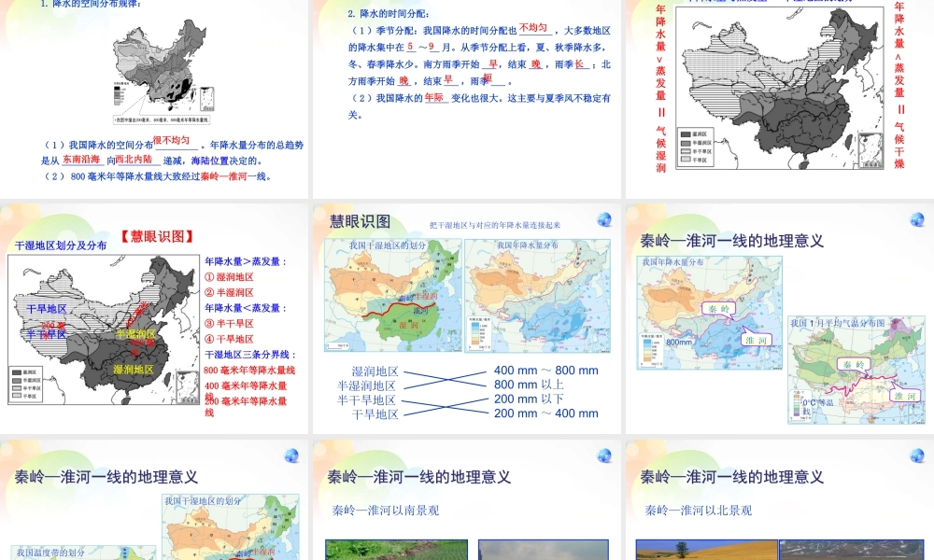Click the red answer 很不均匀

[x=172, y=140]
